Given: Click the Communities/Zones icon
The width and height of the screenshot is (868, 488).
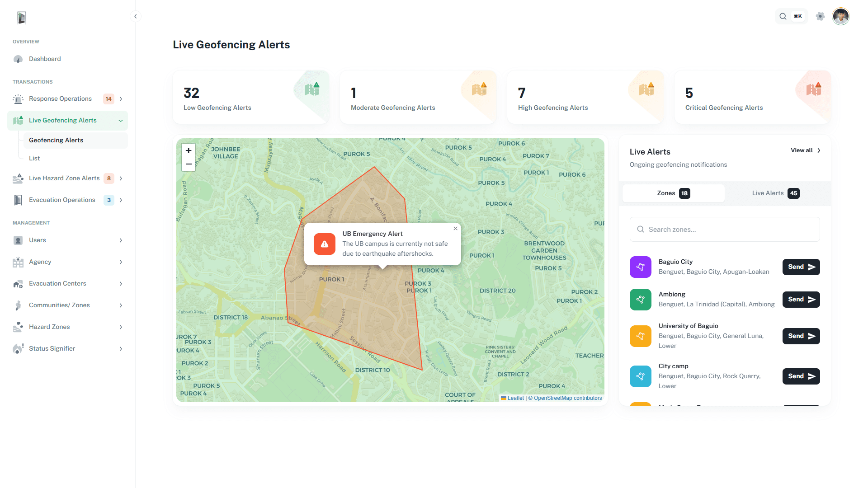Looking at the screenshot, I should point(18,305).
